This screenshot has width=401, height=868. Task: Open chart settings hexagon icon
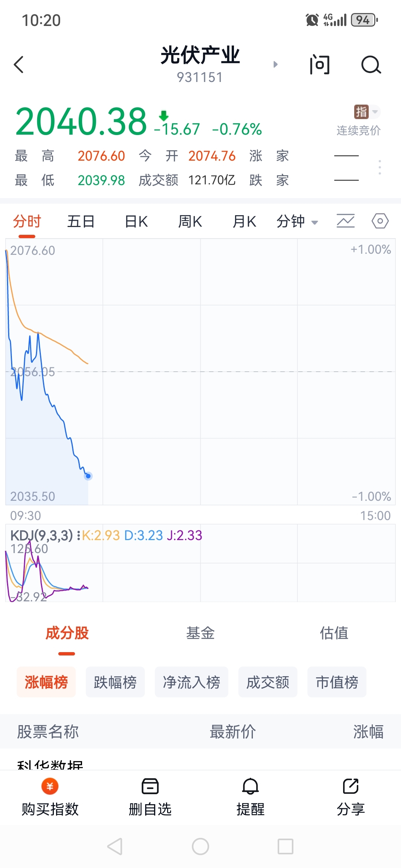coord(380,221)
